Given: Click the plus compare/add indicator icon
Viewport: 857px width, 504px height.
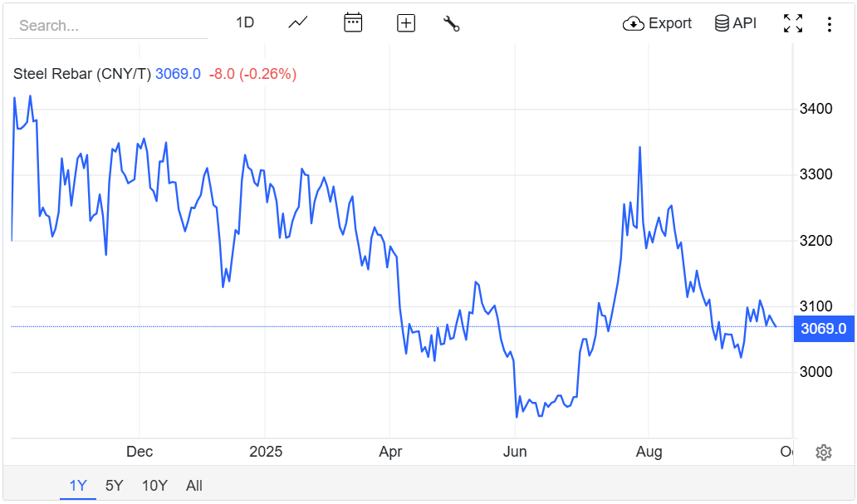Looking at the screenshot, I should click(x=406, y=23).
